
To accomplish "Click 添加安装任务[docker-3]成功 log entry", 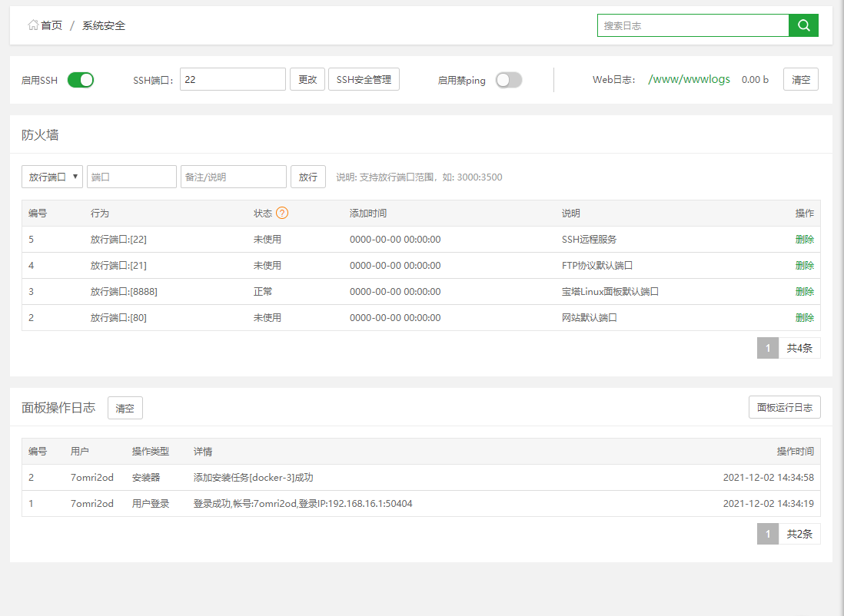I will click(253, 477).
